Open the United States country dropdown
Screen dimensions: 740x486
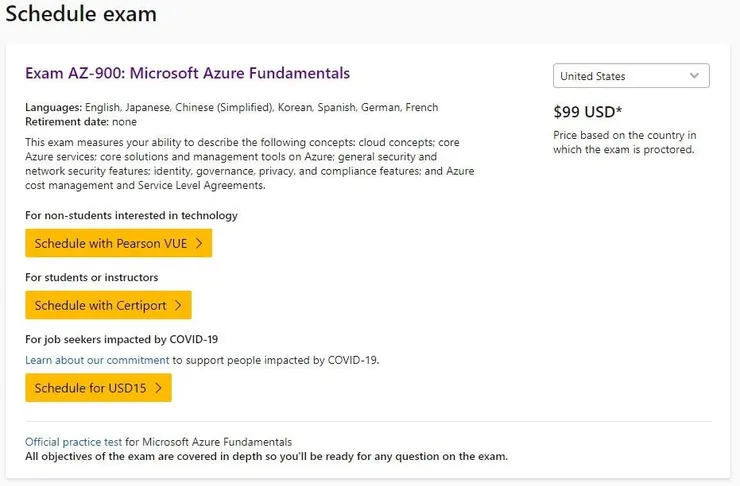tap(620, 76)
